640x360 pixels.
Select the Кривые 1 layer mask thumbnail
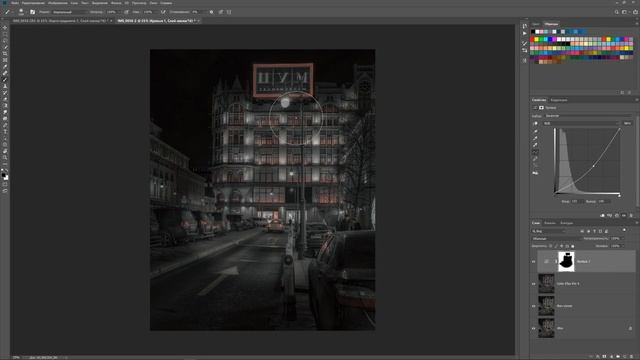[x=566, y=262]
